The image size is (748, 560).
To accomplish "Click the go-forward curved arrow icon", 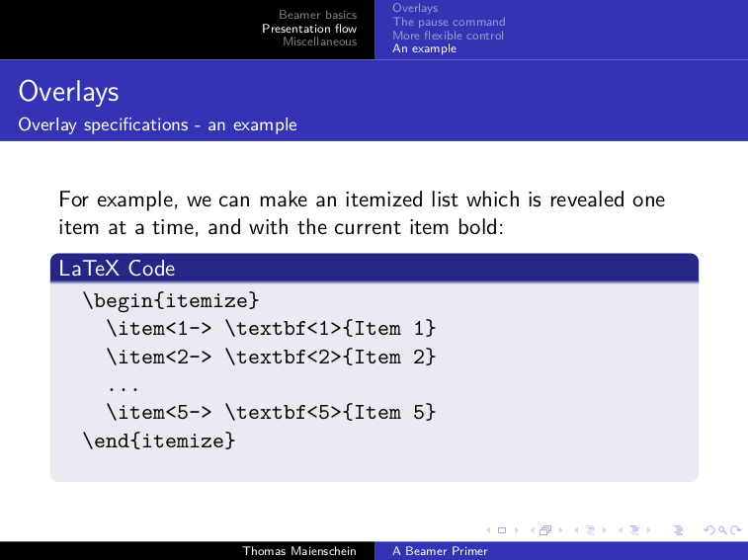I will pos(734,531).
